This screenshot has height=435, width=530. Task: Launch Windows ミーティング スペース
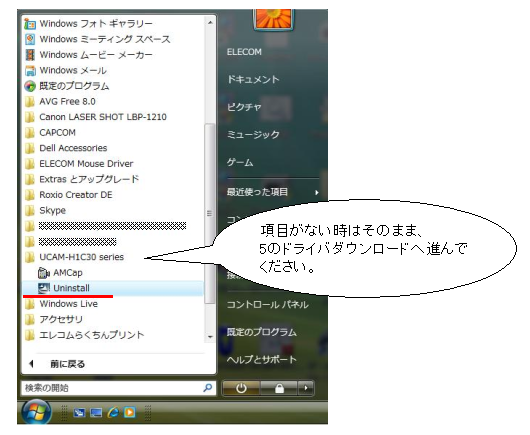pos(105,39)
